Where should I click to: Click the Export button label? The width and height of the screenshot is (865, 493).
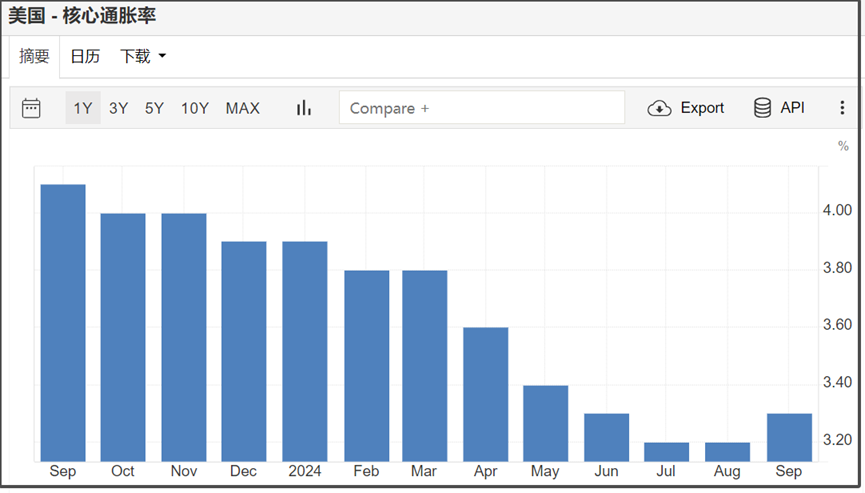[x=702, y=108]
